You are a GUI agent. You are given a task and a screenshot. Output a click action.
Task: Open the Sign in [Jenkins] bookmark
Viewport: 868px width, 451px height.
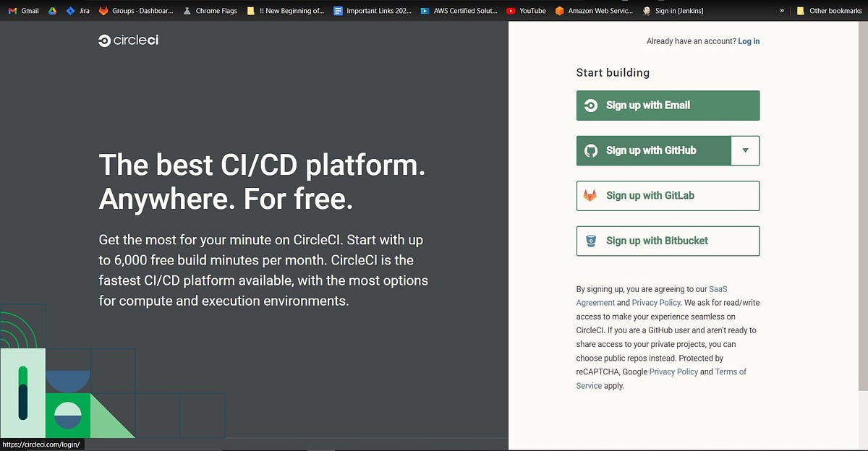pos(673,11)
